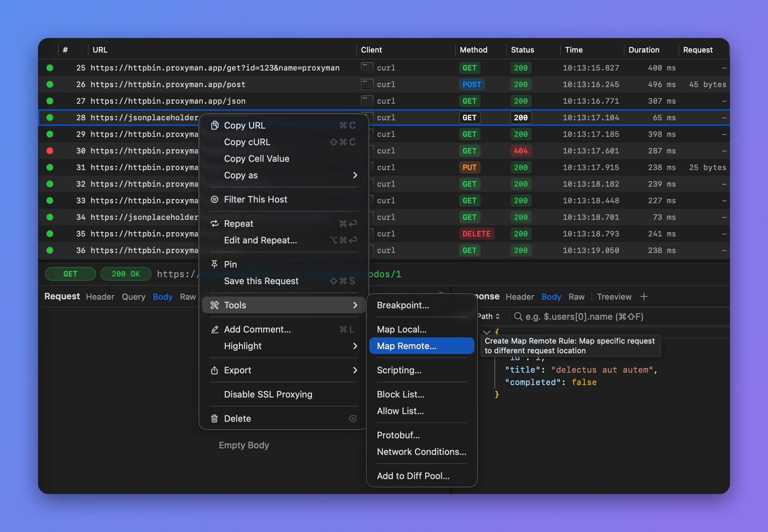Click the Delete trash icon

(x=214, y=419)
